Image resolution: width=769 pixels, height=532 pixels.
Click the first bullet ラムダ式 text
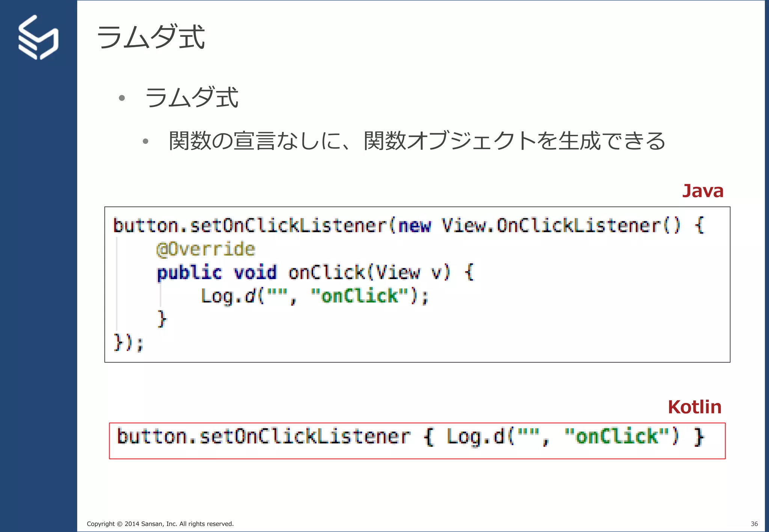pos(191,98)
